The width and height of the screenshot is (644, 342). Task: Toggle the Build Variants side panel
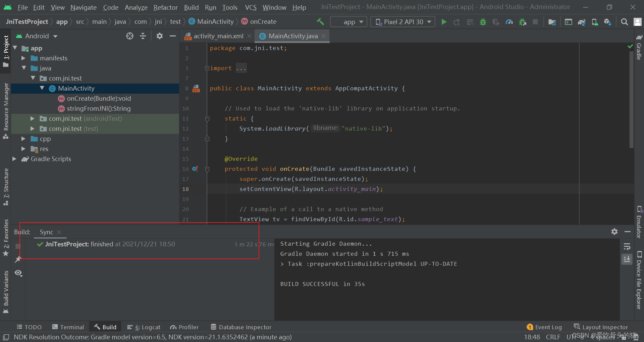pos(6,292)
